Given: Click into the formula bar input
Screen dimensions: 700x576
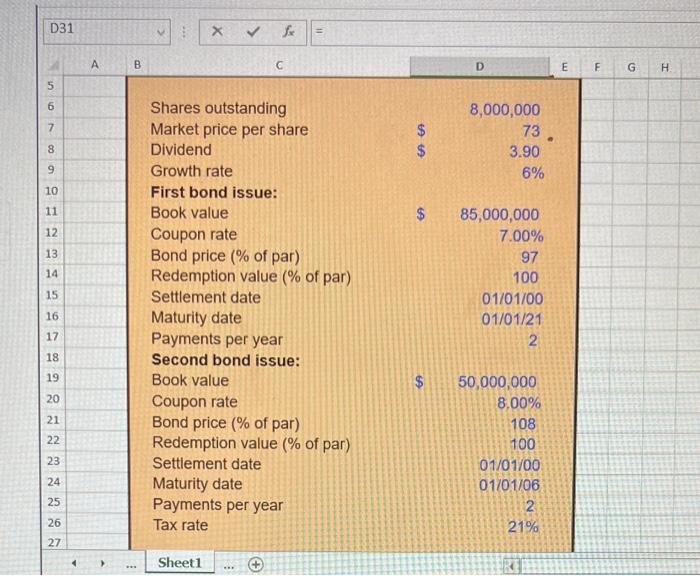Looking at the screenshot, I should coord(504,33).
